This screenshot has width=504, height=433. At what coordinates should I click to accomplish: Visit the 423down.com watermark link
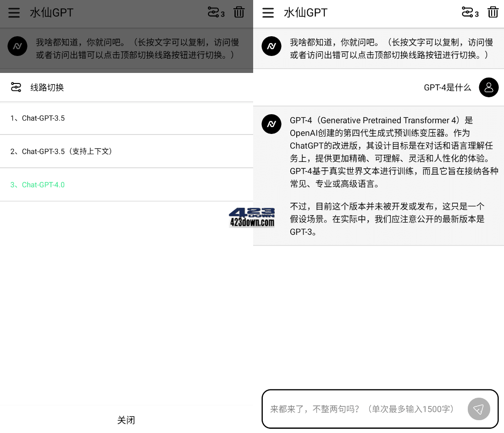252,217
